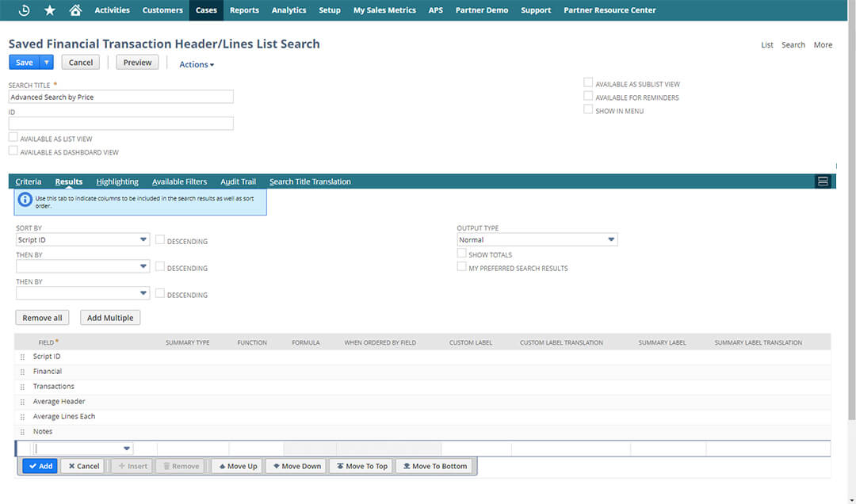Go to the Home house icon
This screenshot has height=504, width=856.
[x=75, y=10]
